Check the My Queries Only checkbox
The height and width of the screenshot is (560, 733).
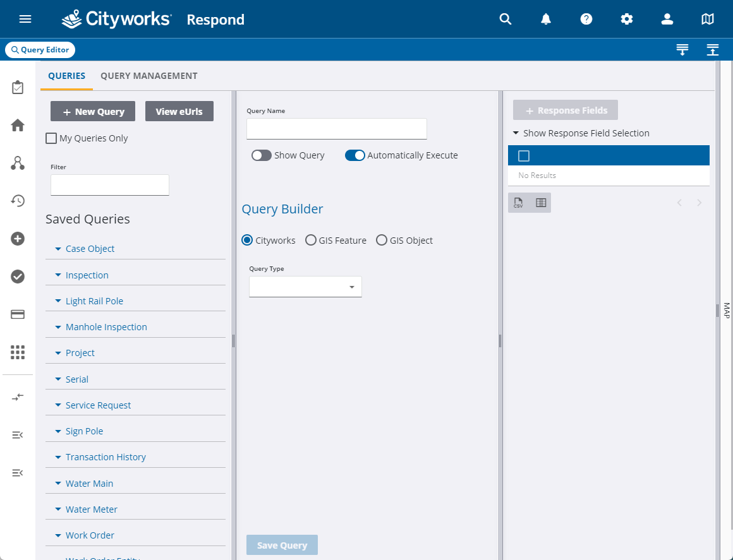pyautogui.click(x=51, y=138)
